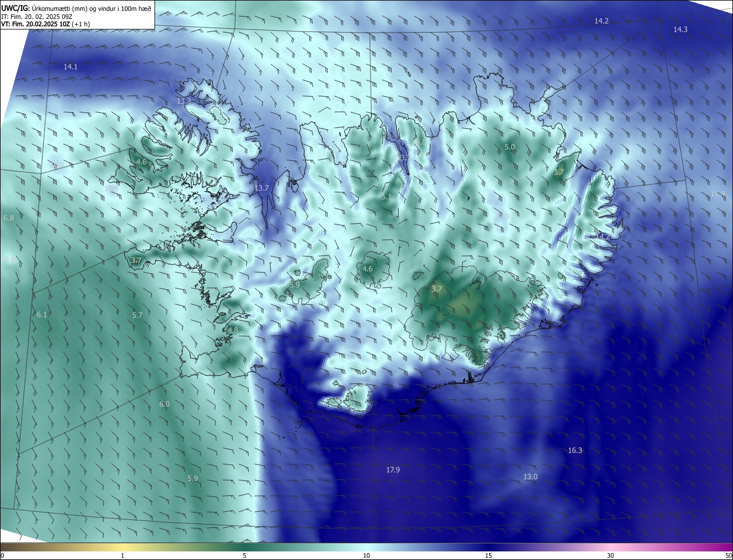The width and height of the screenshot is (733, 560).
Task: Click the 10 label on the color scale
Action: pos(366,555)
